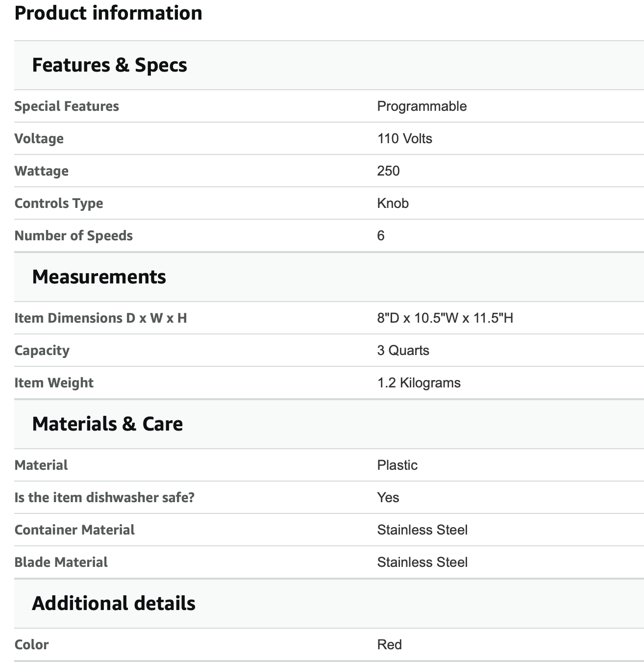
Task: Select the 110 Volts value
Action: 405,139
